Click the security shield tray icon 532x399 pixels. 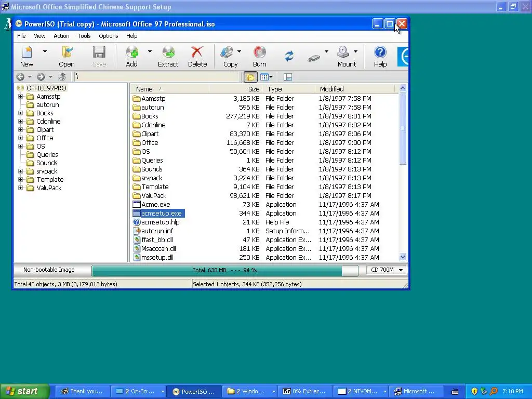click(x=474, y=391)
